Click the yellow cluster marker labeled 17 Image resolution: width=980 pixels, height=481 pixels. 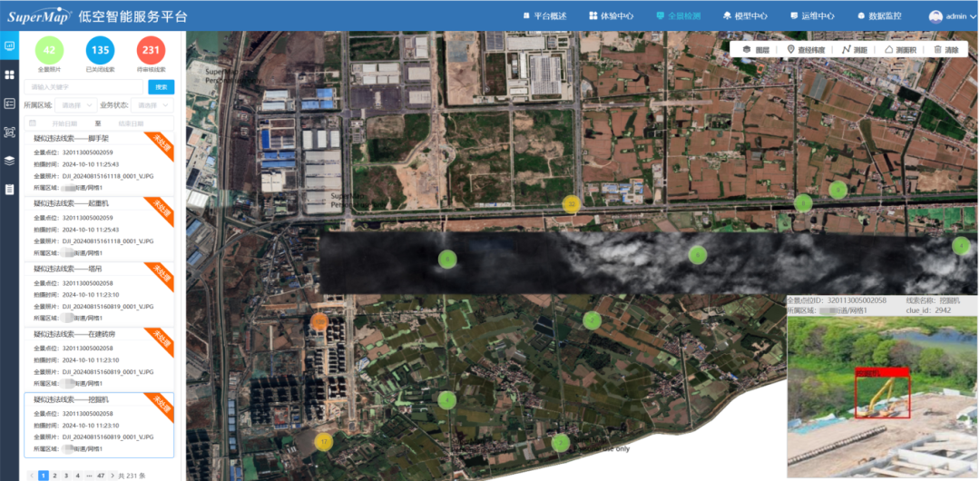click(323, 442)
